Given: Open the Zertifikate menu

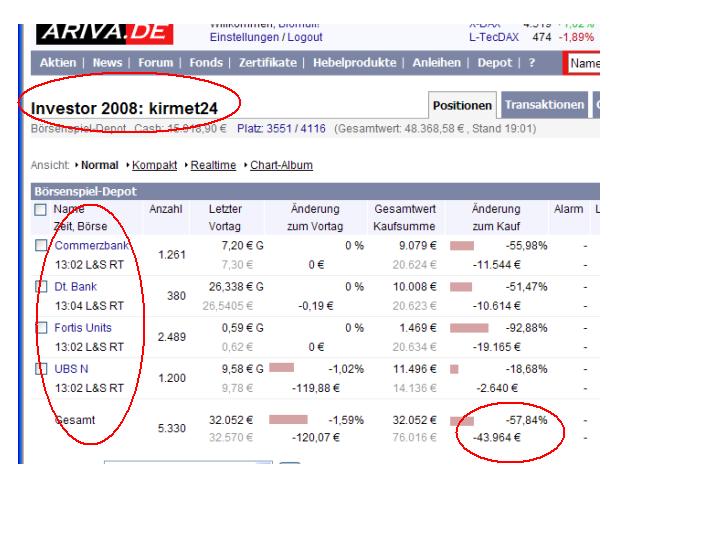Looking at the screenshot, I should 268,63.
